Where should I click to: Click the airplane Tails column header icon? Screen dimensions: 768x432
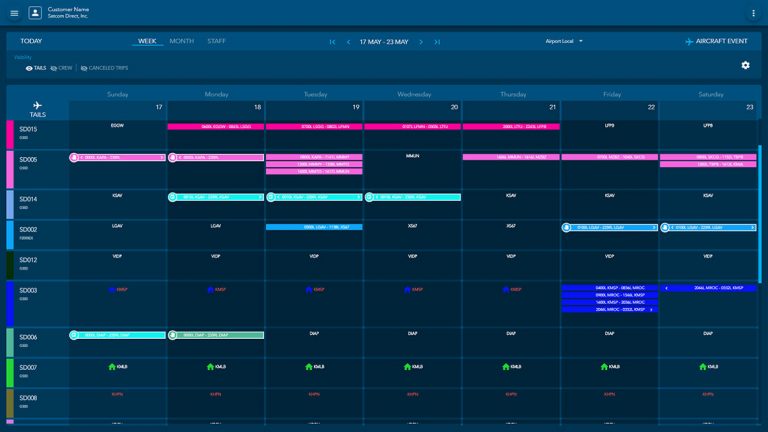[x=37, y=105]
